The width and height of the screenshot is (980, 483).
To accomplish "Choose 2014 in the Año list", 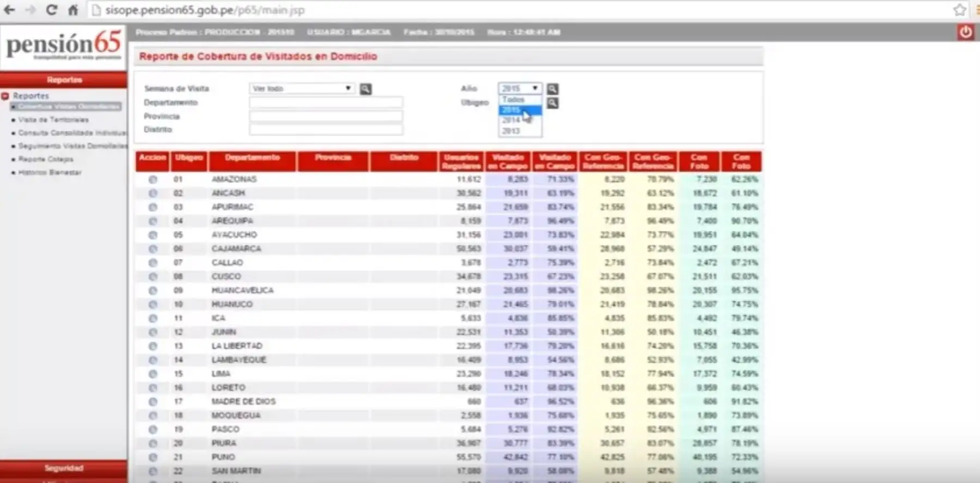I will (x=520, y=120).
